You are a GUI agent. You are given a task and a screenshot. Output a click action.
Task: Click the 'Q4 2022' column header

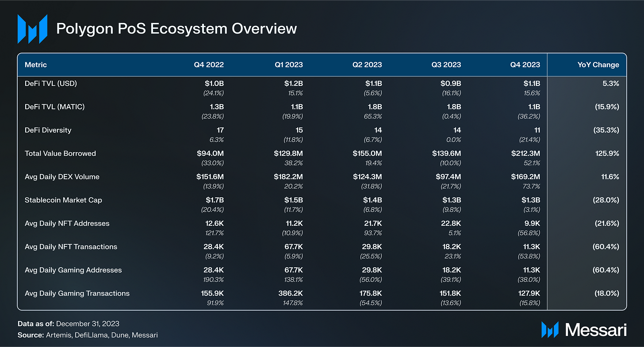pyautogui.click(x=209, y=65)
